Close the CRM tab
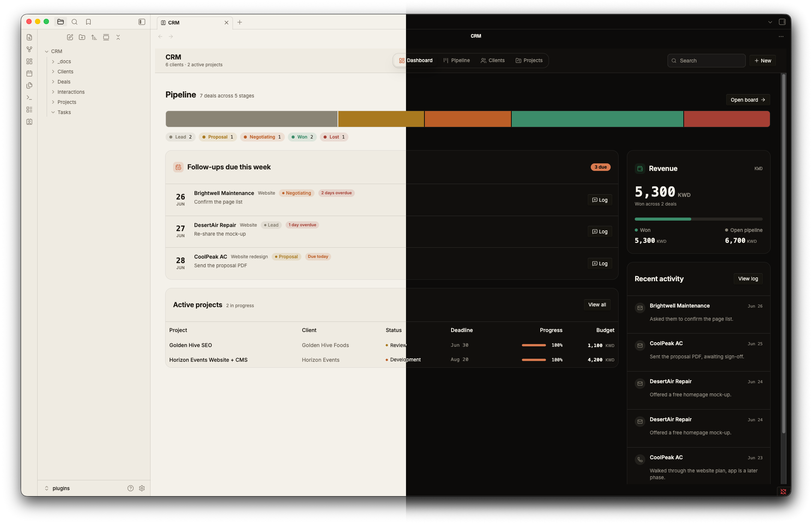Screen dimensions: 812x524 [x=227, y=23]
